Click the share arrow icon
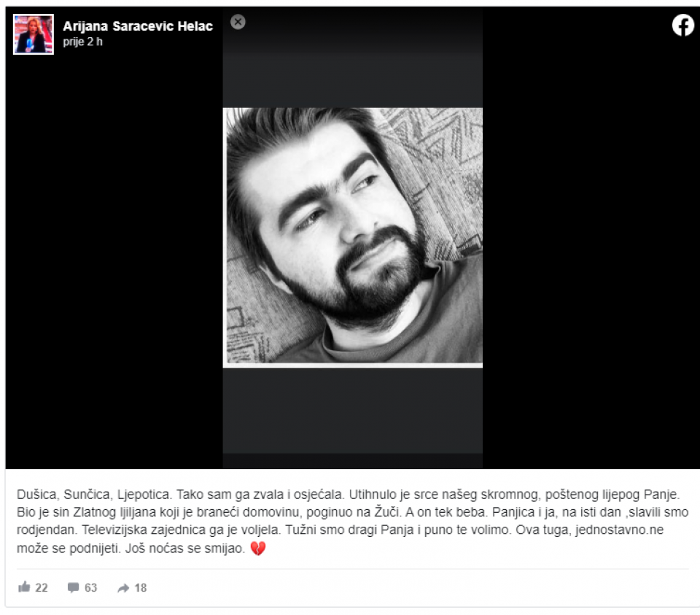Screen dimensions: 700x615 [x=123, y=588]
